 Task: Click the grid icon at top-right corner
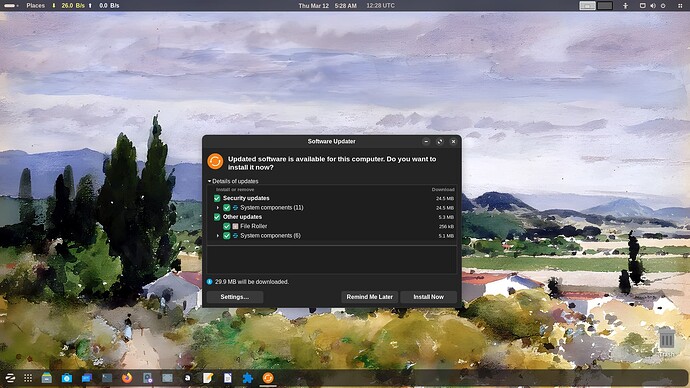[680, 6]
